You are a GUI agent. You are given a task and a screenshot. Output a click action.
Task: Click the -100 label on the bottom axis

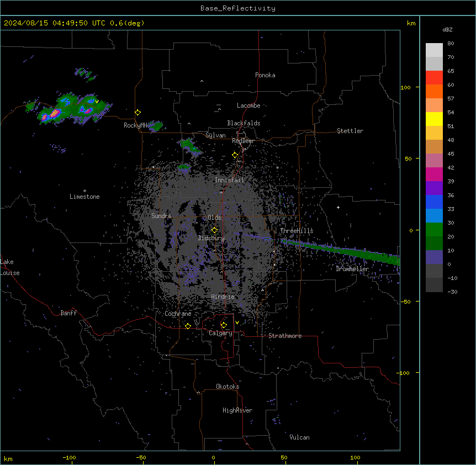[70, 457]
